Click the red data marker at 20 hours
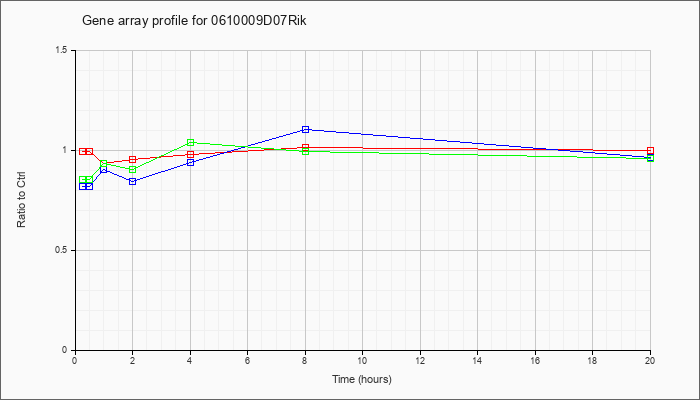Viewport: 700px width, 400px height. [650, 151]
